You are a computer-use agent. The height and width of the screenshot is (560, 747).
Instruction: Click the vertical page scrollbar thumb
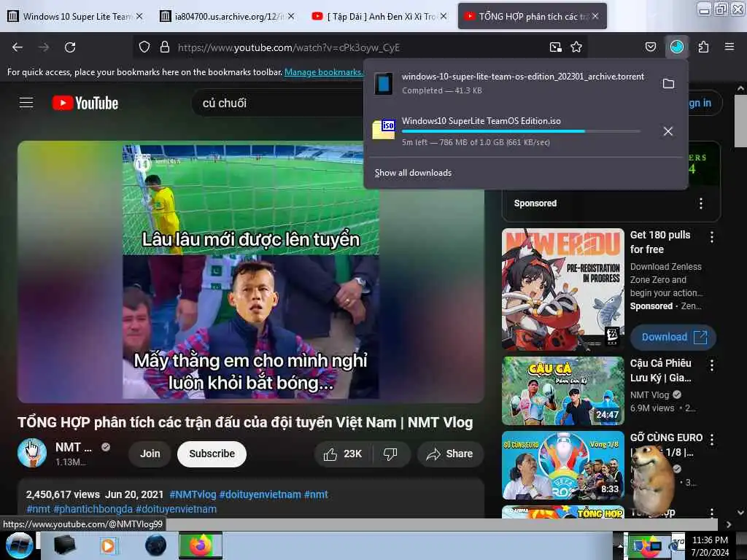click(x=740, y=122)
